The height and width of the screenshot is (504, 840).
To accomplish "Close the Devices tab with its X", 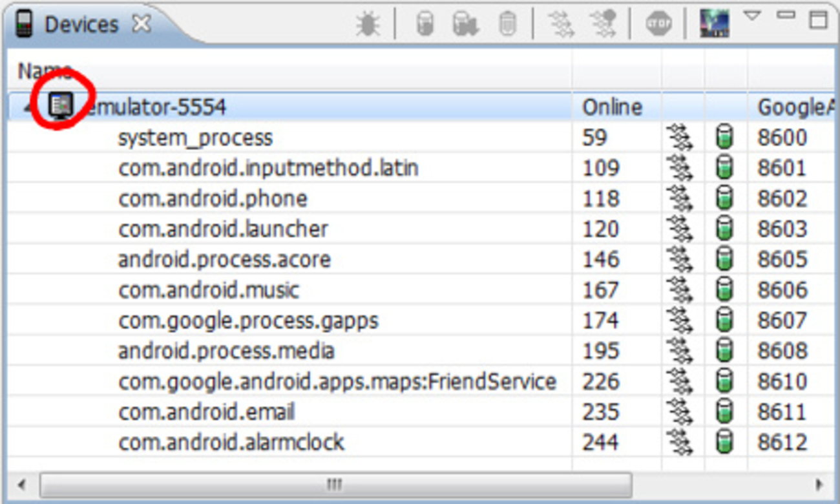I will (x=141, y=25).
